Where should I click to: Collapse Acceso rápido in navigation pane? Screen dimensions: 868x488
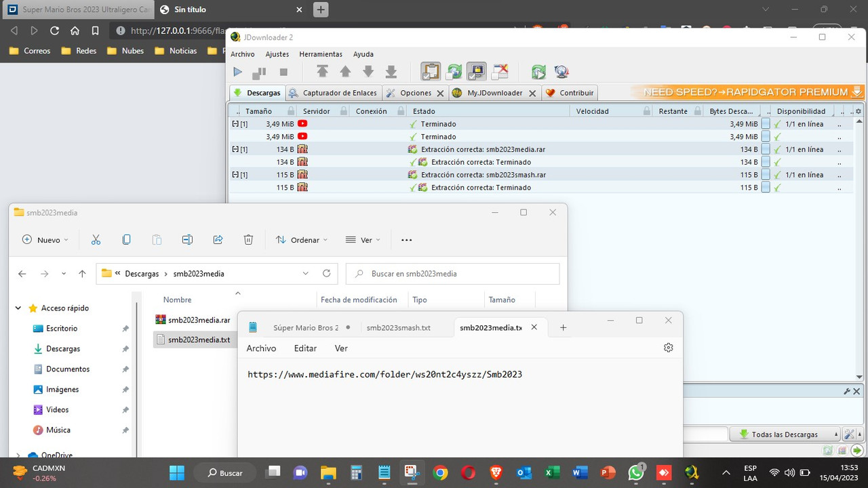pos(18,308)
